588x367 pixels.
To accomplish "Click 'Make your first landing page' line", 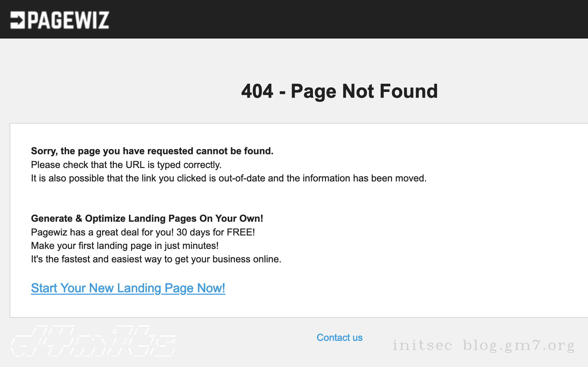I will tap(125, 245).
